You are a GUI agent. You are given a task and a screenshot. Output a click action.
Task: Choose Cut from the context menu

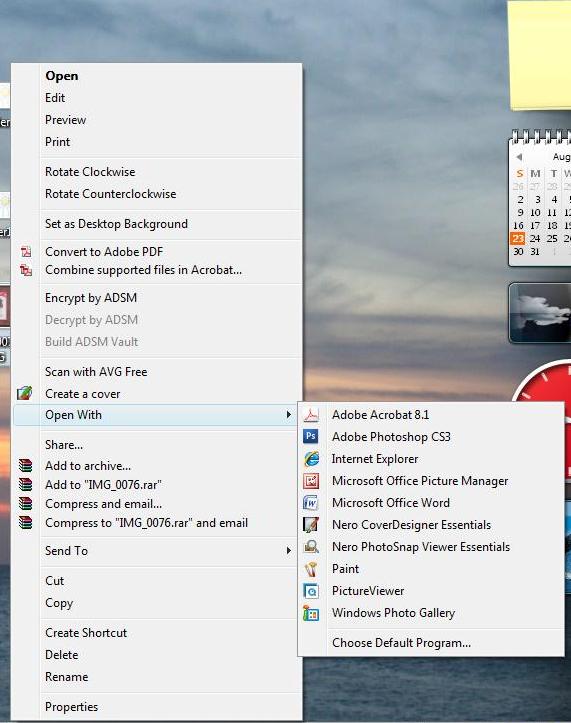pos(54,581)
